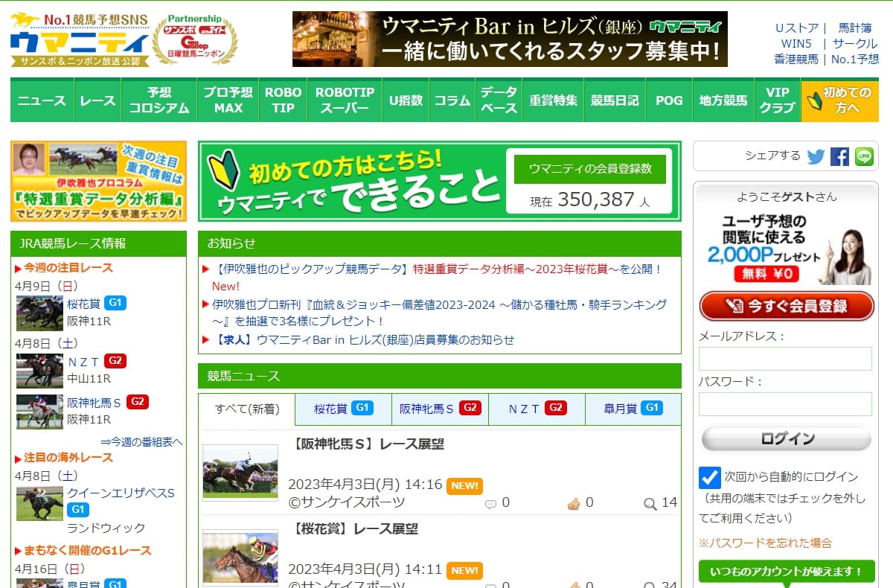Open 桜花賞 sidebar race thumbnail
Viewport: 893px width, 588px height.
[x=39, y=313]
